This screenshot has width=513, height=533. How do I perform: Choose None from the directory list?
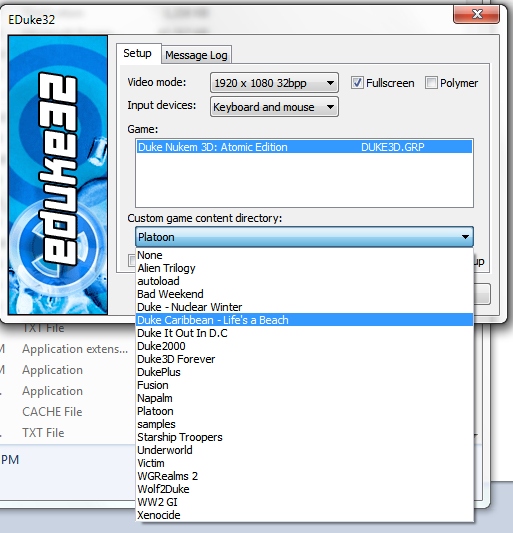pos(304,255)
